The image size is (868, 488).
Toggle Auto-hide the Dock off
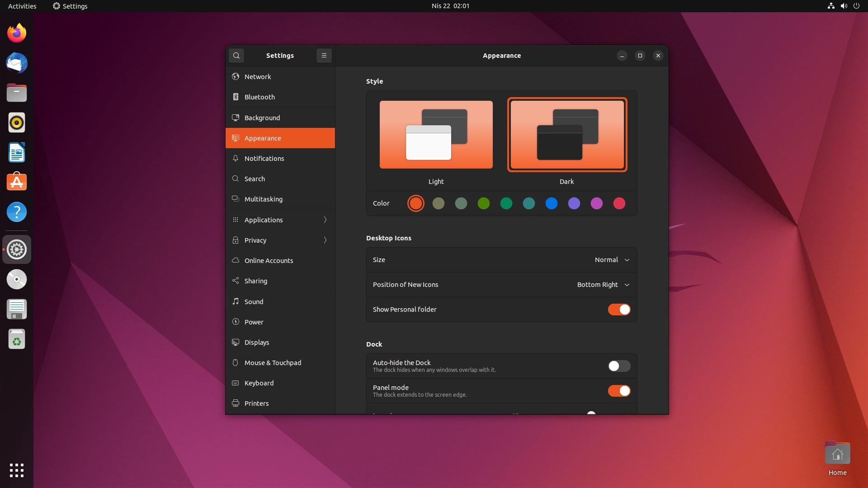pyautogui.click(x=619, y=365)
